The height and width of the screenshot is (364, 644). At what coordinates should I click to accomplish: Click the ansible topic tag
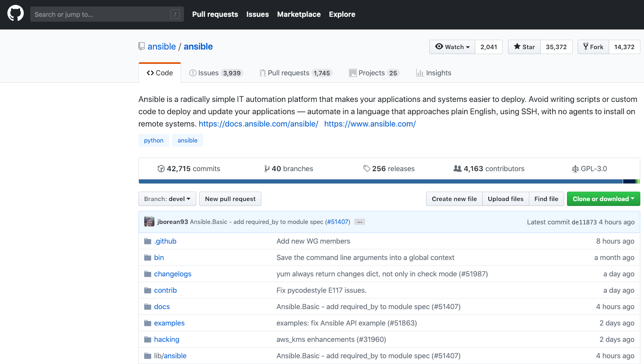pos(188,140)
